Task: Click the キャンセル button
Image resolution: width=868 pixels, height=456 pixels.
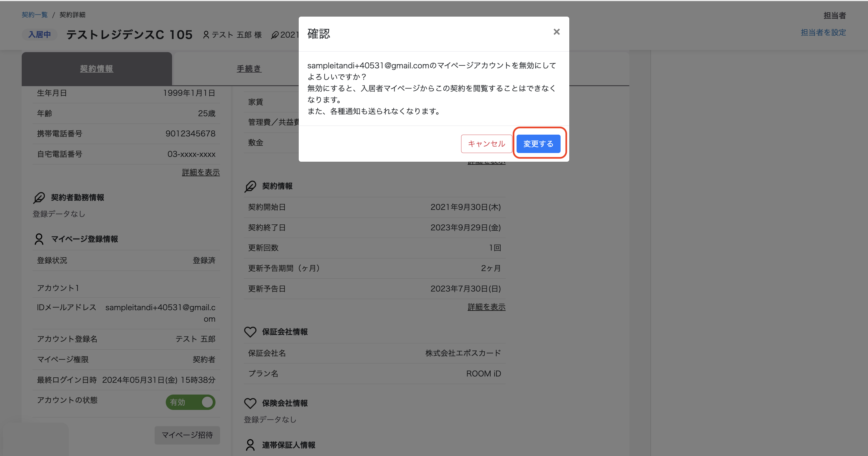Action: 486,144
